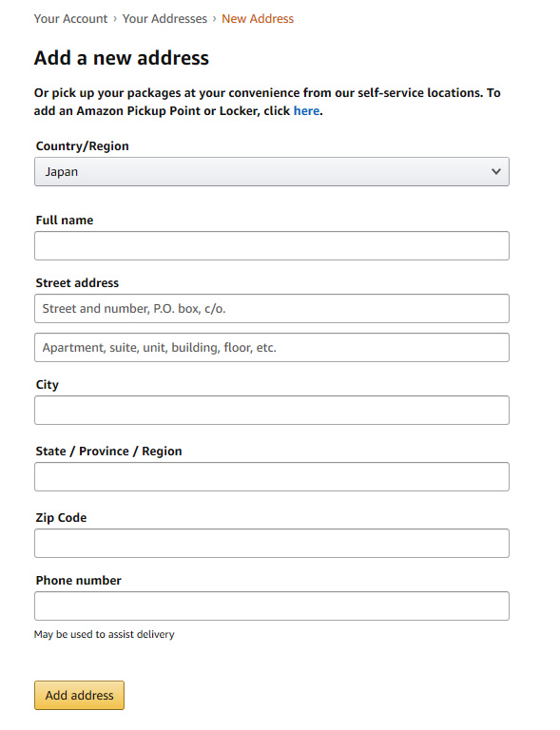560x730 pixels.
Task: Go to Your Account breadcrumb
Action: (x=70, y=19)
